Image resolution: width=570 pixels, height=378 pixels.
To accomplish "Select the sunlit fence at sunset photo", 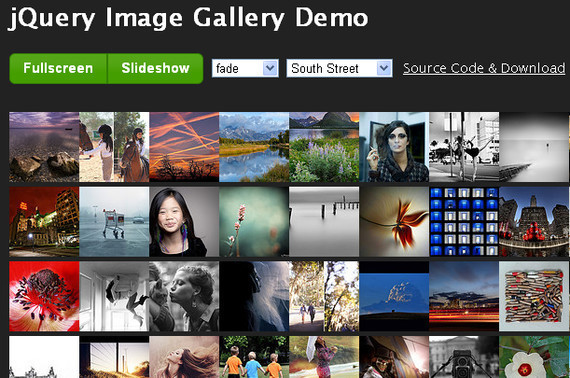I will pyautogui.click(x=114, y=357).
